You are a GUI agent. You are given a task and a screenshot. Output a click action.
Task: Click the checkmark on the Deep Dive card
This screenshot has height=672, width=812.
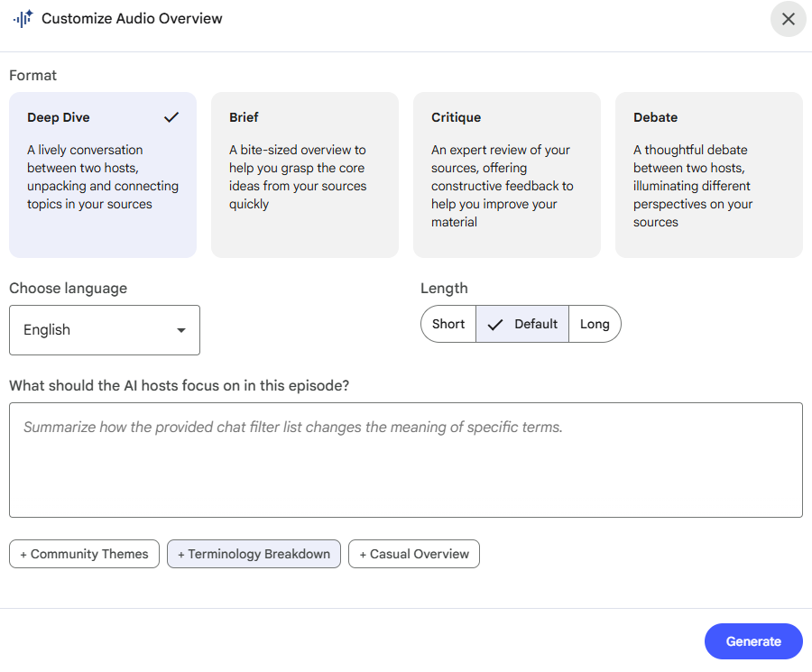coord(171,117)
